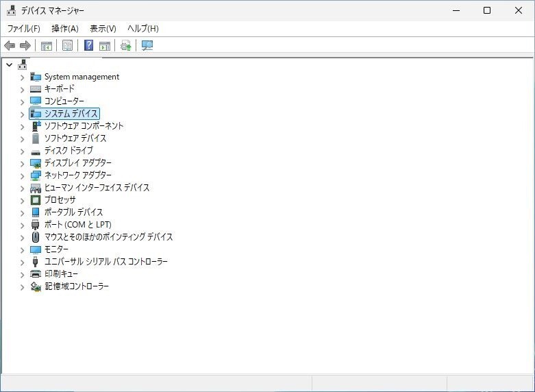Expand the プロセッサ category
Screen dimensions: 535x392
tap(22, 200)
